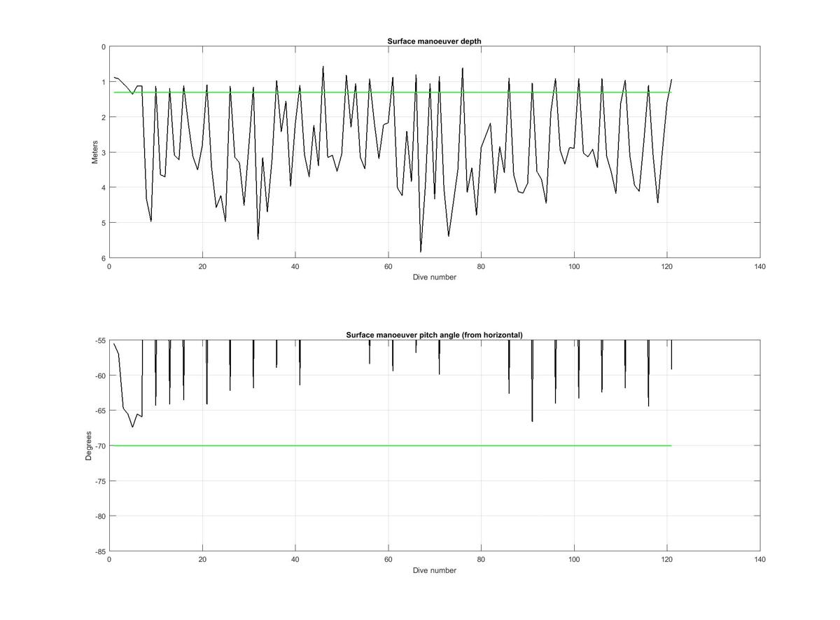Click the green threshold line in the depth plot

point(392,92)
